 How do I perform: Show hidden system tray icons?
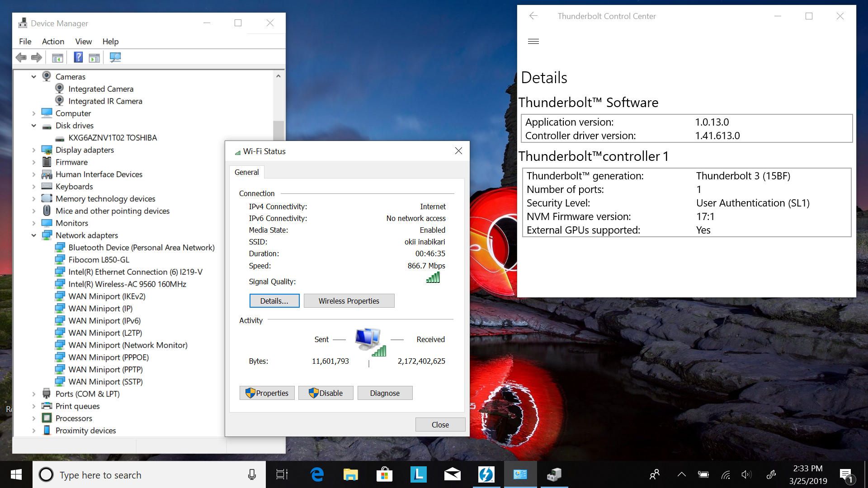tap(682, 474)
